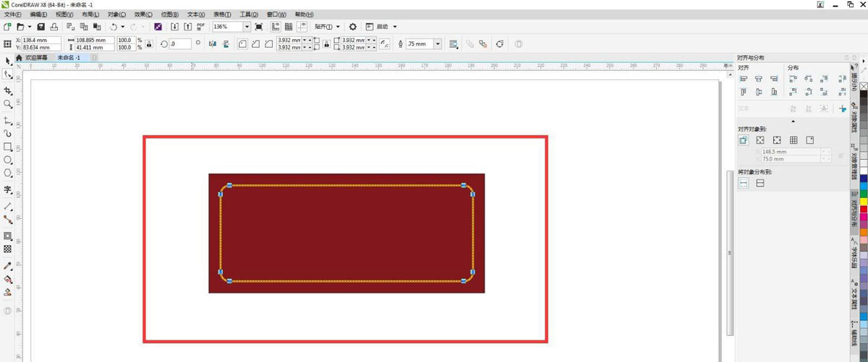Click the align left icon in docker
Screen dimensions: 868x362
pyautogui.click(x=743, y=79)
